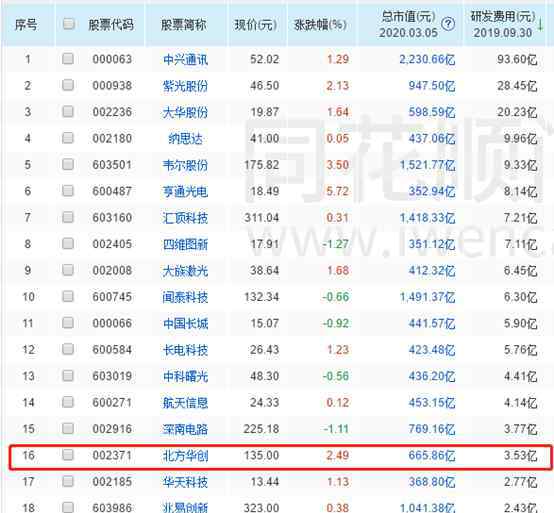Check the box for 600745 闻泰科技
Viewport: 554px width, 513px height.
point(67,296)
